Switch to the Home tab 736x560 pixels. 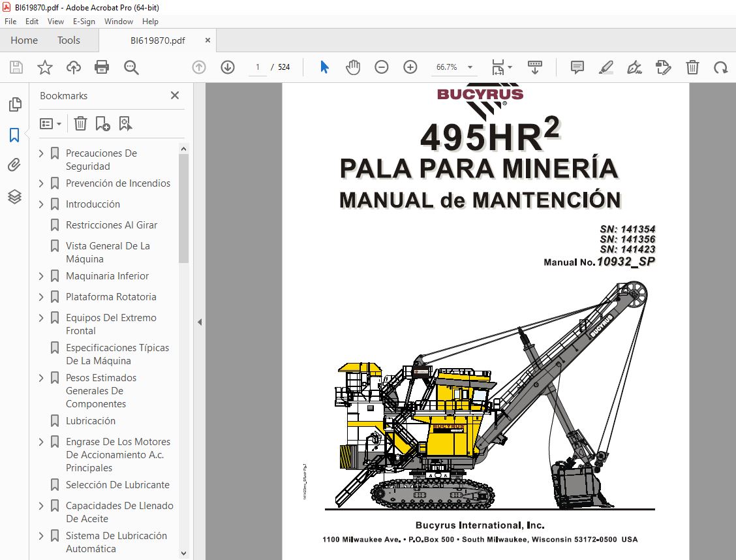click(24, 40)
